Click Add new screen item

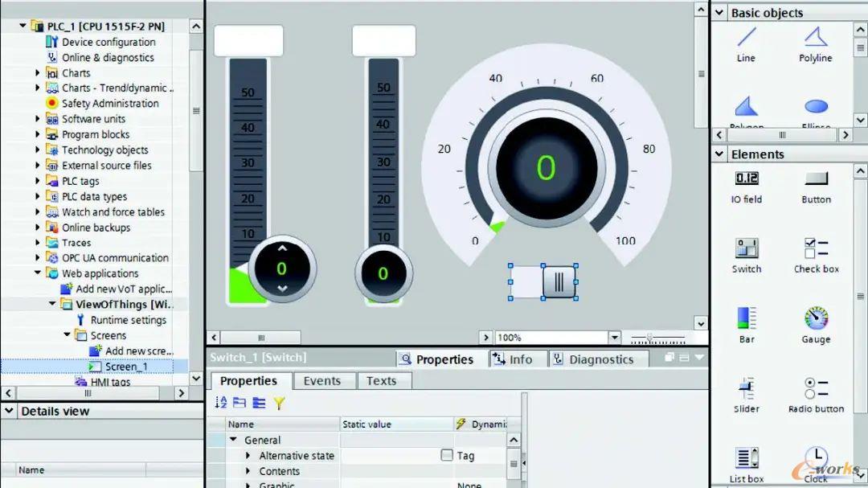(139, 351)
